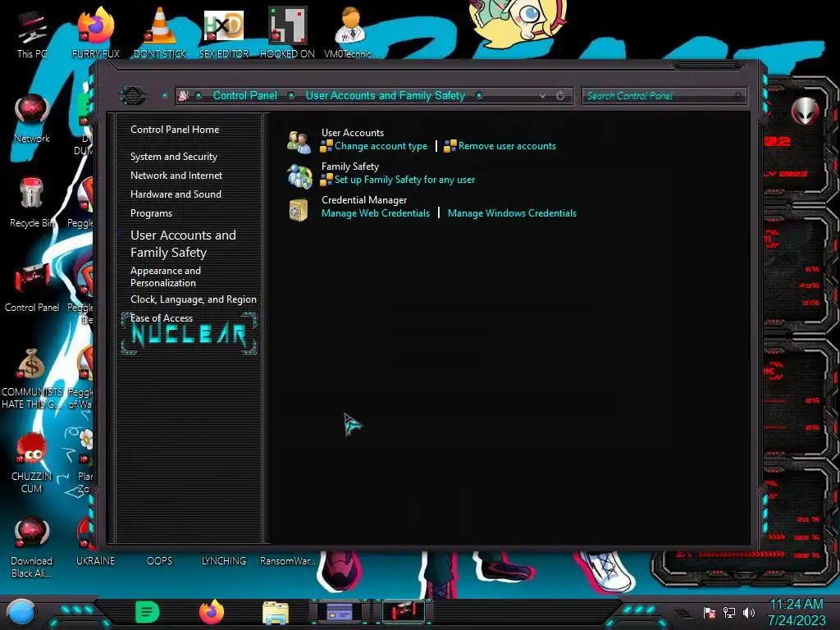Open green notes app on taskbar

(x=148, y=612)
